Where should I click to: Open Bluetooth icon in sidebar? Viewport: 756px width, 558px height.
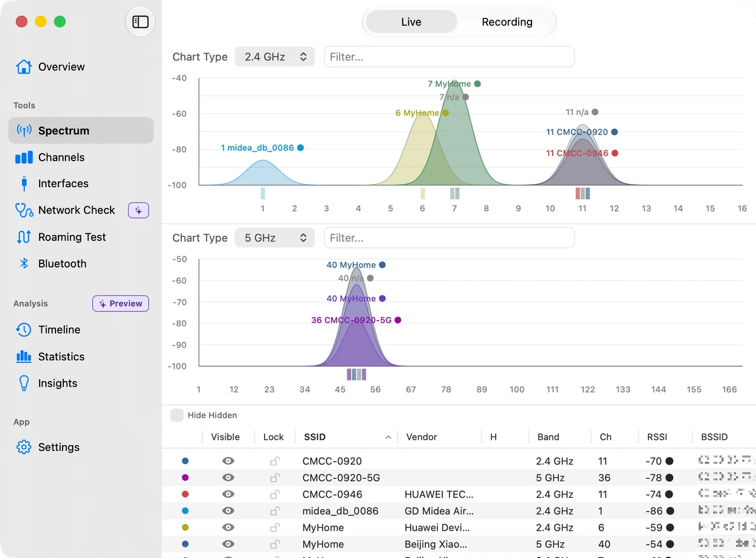[24, 263]
